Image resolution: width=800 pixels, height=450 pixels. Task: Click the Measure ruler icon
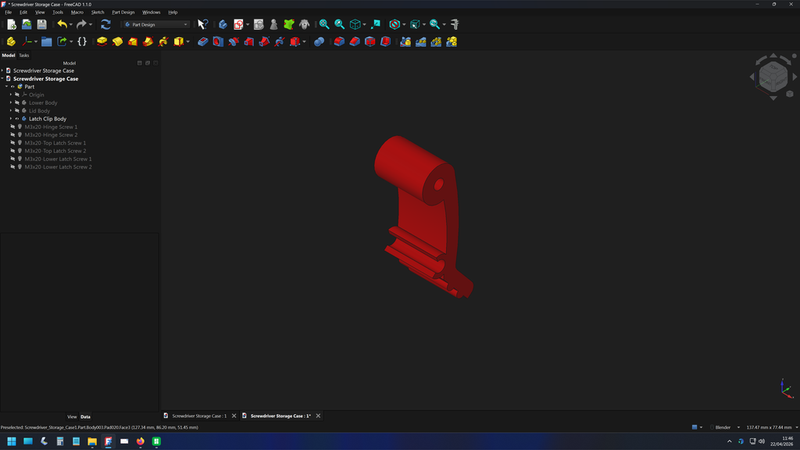pyautogui.click(x=455, y=24)
